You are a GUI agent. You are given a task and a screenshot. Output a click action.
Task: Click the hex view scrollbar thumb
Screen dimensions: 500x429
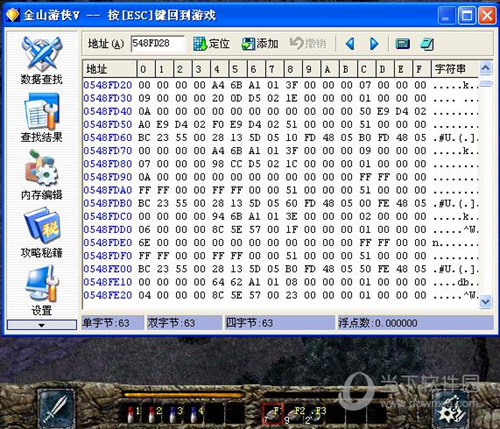click(486, 83)
